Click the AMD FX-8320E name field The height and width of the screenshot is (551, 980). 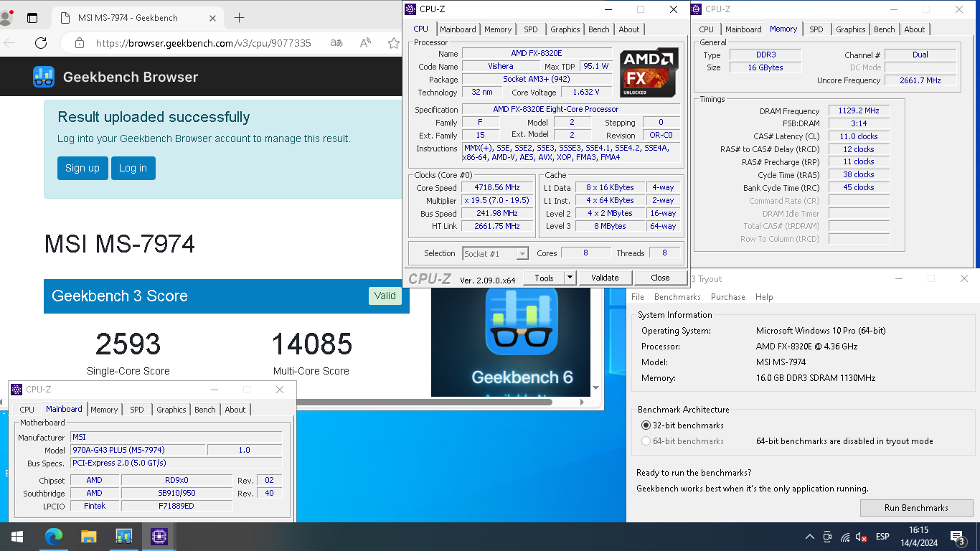coord(537,53)
